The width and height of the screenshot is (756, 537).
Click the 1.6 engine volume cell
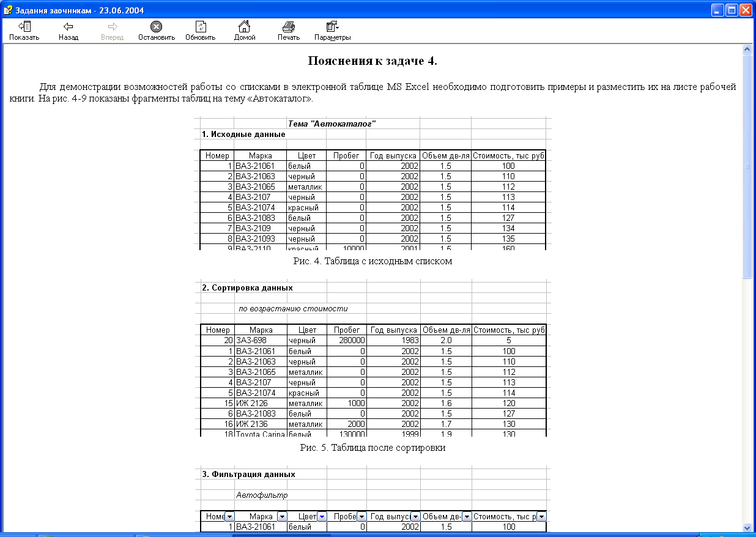(x=445, y=403)
